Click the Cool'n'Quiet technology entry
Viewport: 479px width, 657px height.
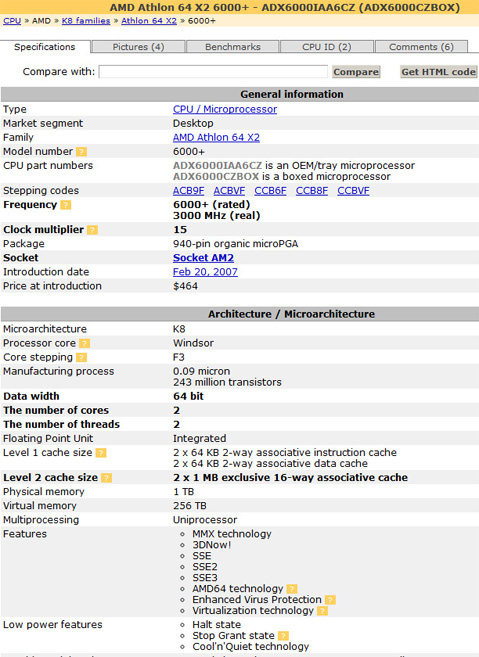pyautogui.click(x=251, y=647)
